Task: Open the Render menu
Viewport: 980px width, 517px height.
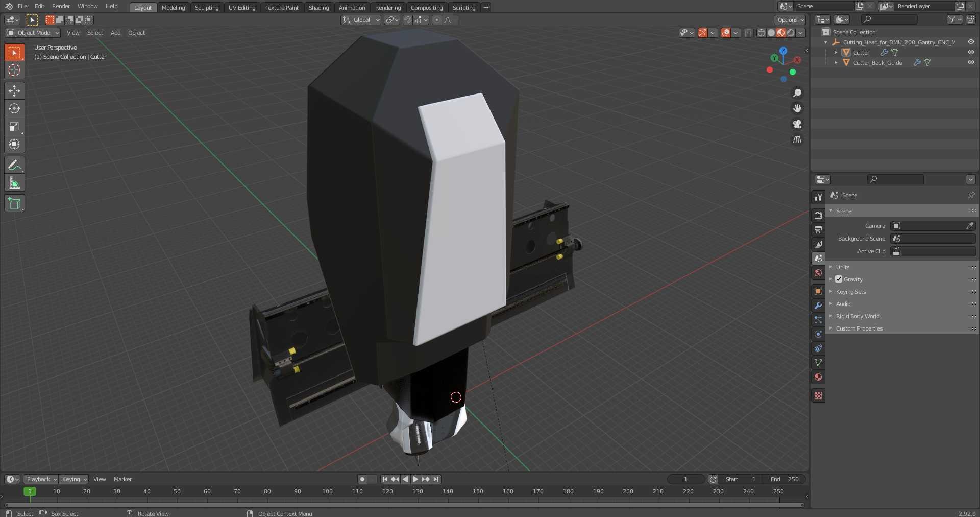Action: click(61, 6)
